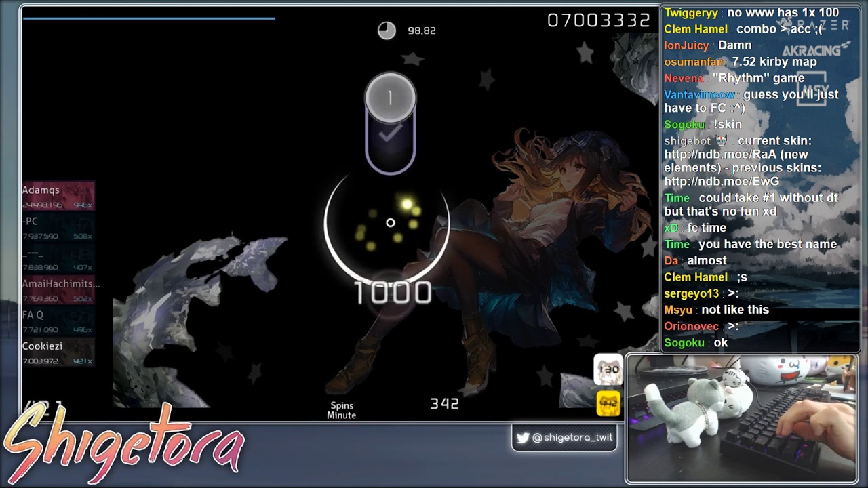The image size is (868, 488).
Task: Click Da's "almost" chat message
Action: (707, 261)
